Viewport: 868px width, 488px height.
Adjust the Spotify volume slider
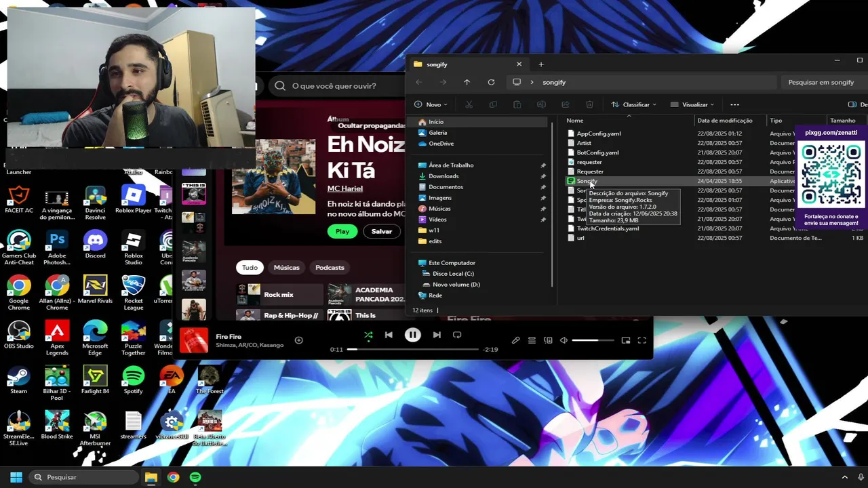[593, 340]
